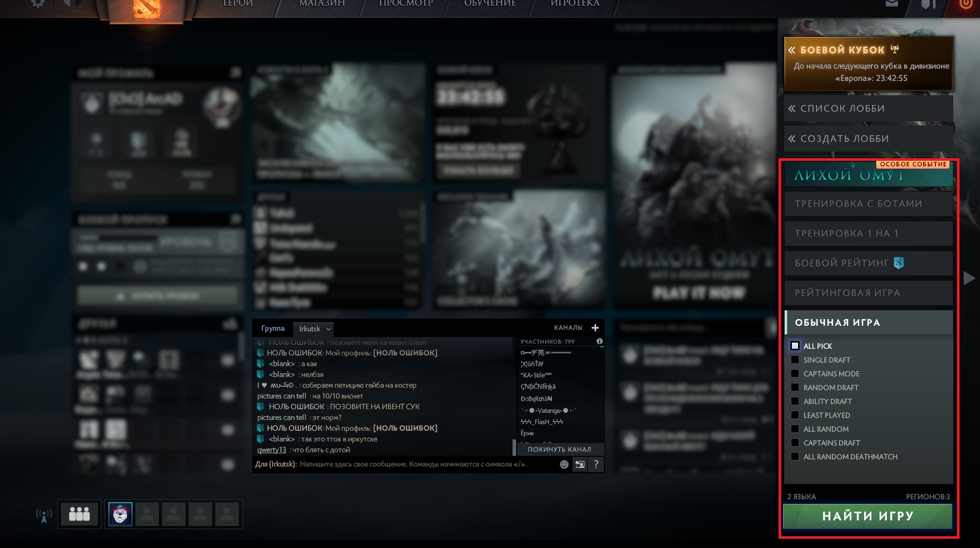Check the CAPTAINS DRAFT checkbox
Viewport: 980px width, 548px height.
point(795,443)
